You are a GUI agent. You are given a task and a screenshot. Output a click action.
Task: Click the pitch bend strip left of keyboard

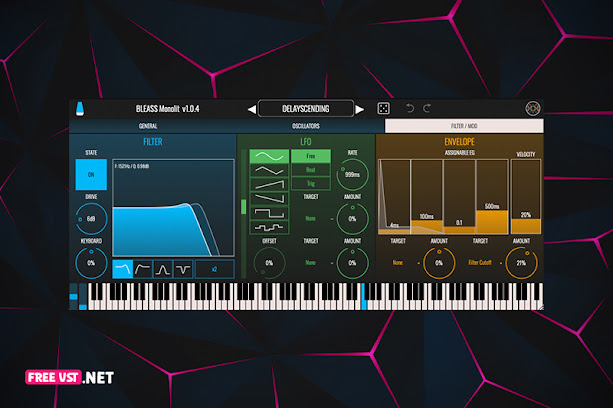(73, 297)
